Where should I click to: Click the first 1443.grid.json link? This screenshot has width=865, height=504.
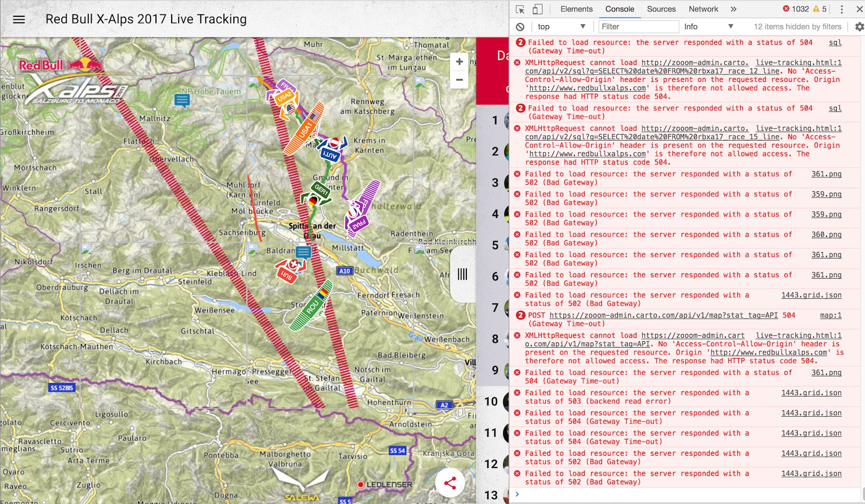point(811,295)
